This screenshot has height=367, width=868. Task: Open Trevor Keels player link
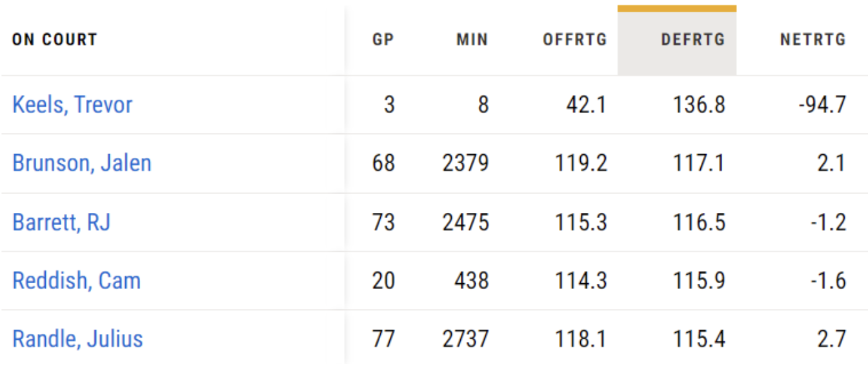pyautogui.click(x=72, y=104)
